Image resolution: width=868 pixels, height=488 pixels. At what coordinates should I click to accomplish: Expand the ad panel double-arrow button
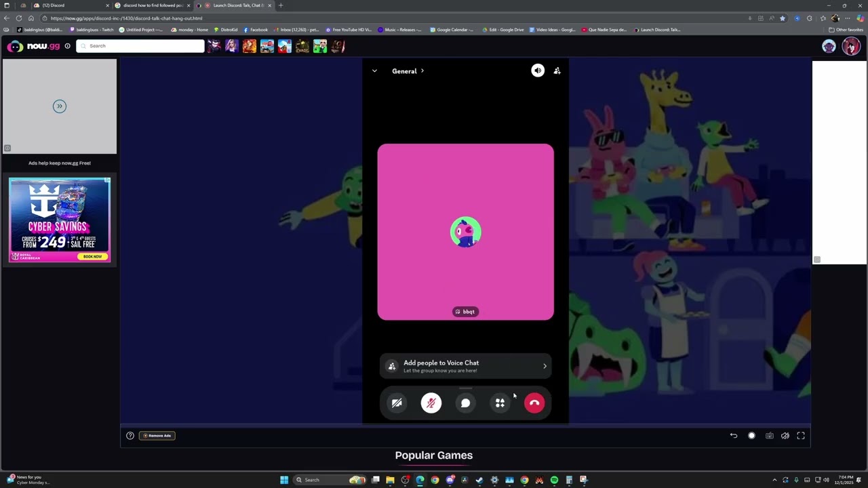(60, 106)
